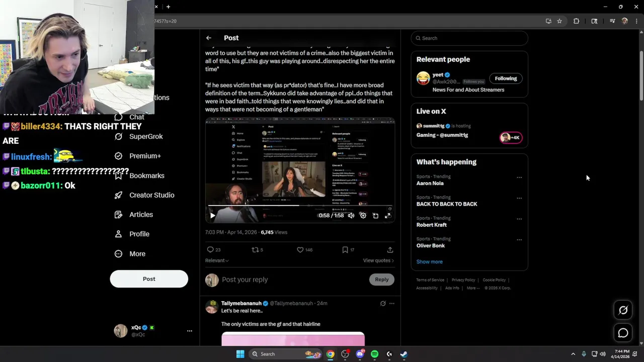Open a new browser tab
The width and height of the screenshot is (644, 362).
pos(168,7)
